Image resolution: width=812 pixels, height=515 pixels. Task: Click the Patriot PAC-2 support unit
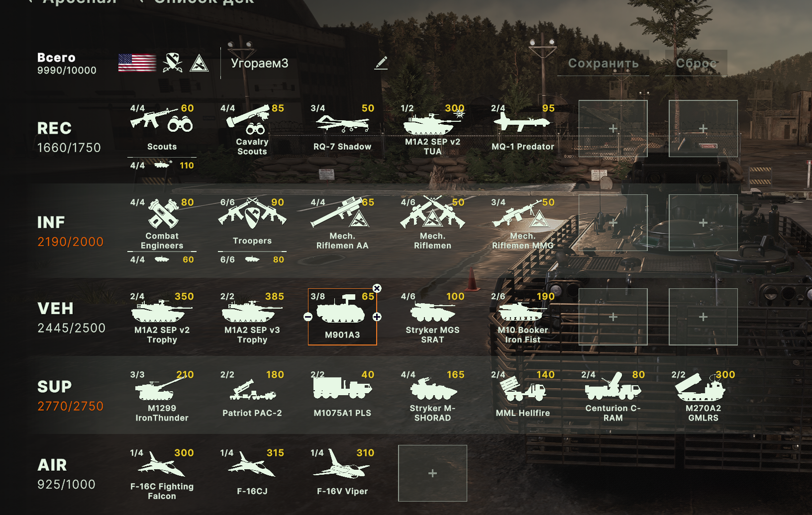[252, 395]
